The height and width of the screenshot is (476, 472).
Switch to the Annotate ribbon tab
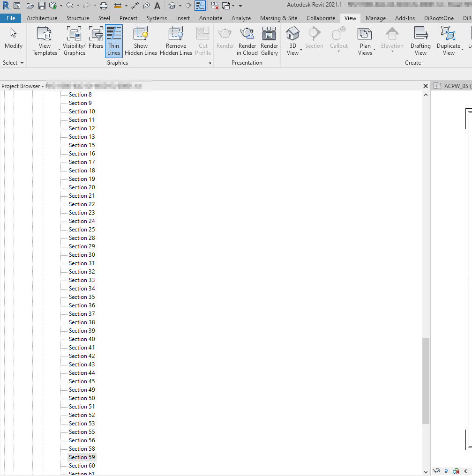pos(210,18)
